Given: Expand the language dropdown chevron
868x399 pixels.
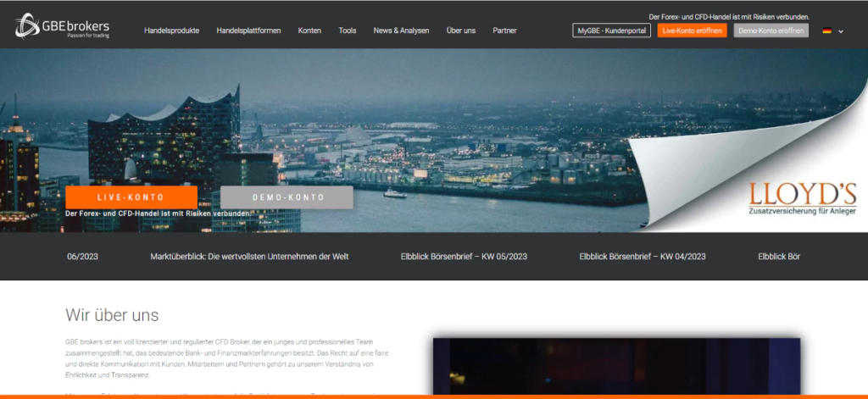Looking at the screenshot, I should pos(841,31).
